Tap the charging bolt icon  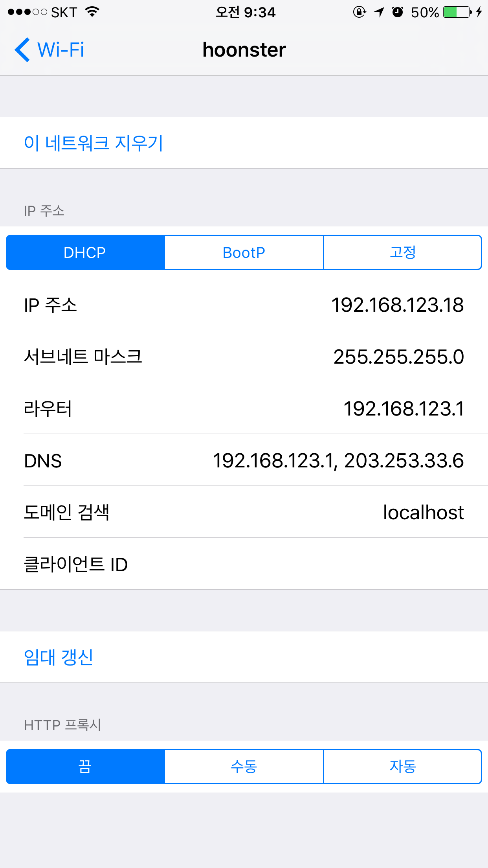[x=479, y=12]
